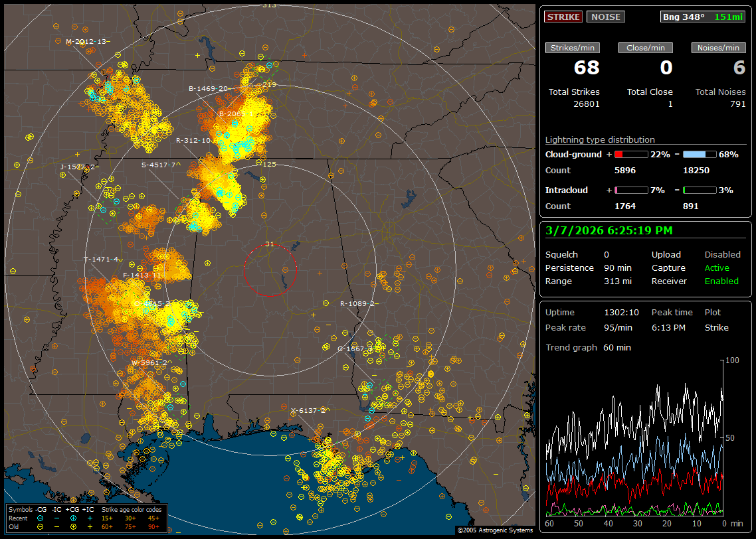Toggle the STRIKE indicator
The width and height of the screenshot is (756, 539).
(x=563, y=17)
